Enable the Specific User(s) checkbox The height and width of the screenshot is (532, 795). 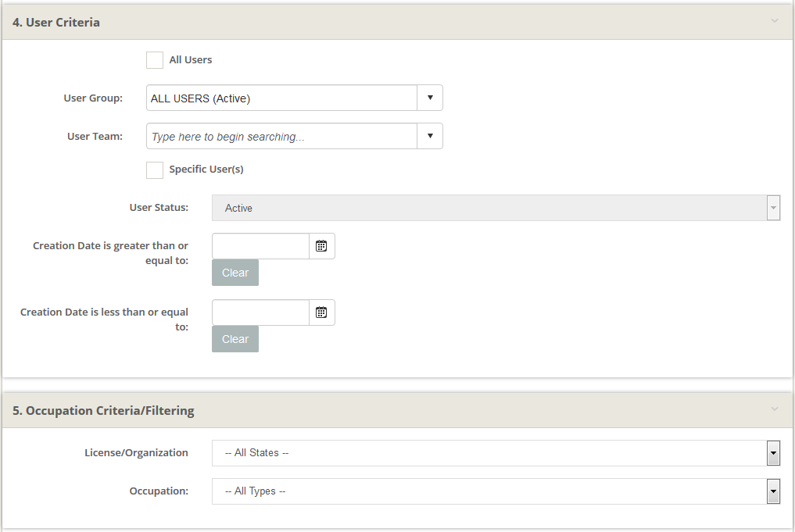tap(155, 170)
